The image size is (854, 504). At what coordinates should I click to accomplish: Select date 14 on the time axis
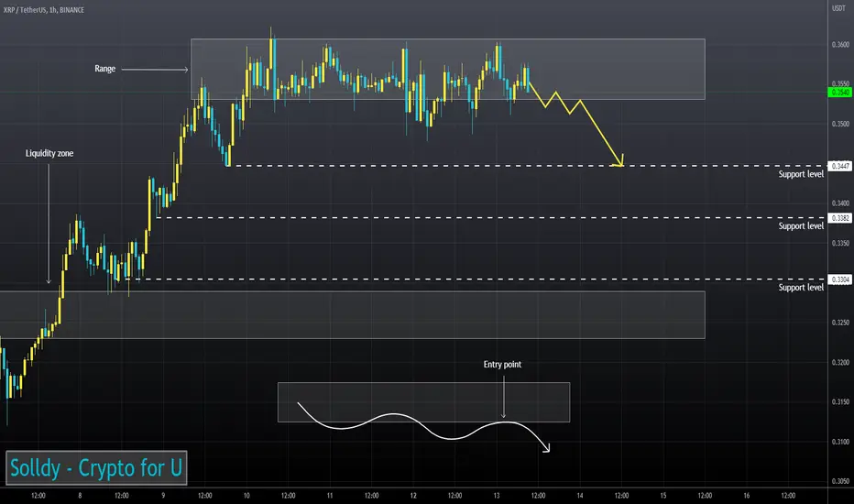(580, 496)
